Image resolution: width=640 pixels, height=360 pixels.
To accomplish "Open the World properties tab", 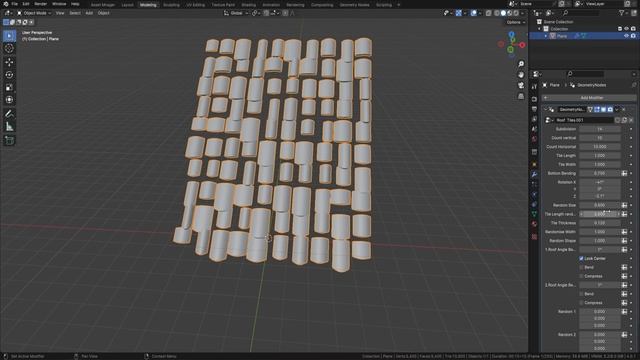I will pyautogui.click(x=534, y=139).
